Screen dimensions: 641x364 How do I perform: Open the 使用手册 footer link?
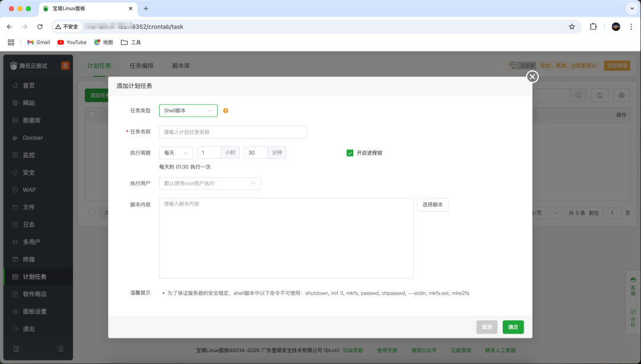coord(388,350)
